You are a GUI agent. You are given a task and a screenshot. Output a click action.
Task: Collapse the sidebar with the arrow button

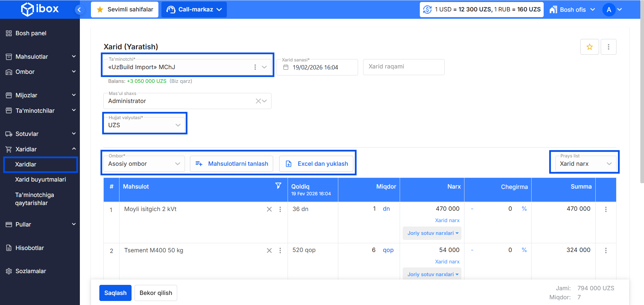tap(79, 10)
